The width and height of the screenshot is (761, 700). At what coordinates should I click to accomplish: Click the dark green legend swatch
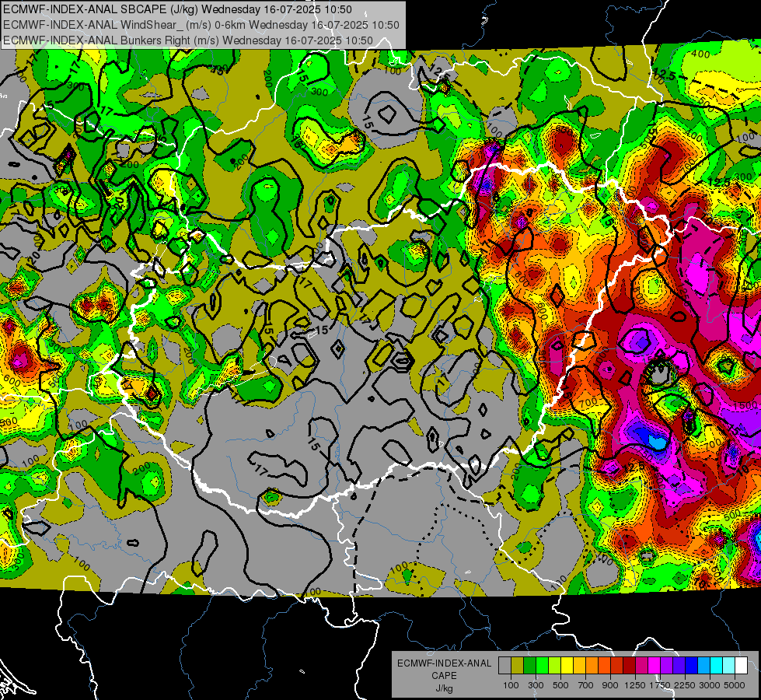pos(529,666)
